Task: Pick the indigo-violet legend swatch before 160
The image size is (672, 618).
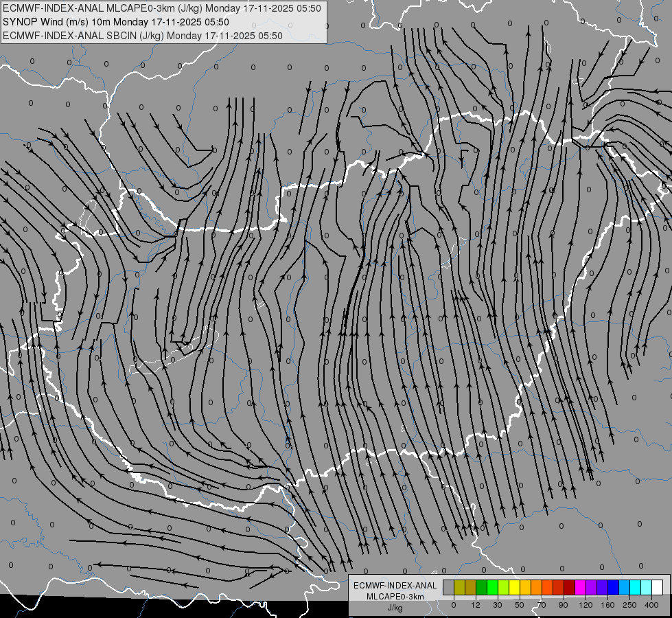Action: click(603, 587)
